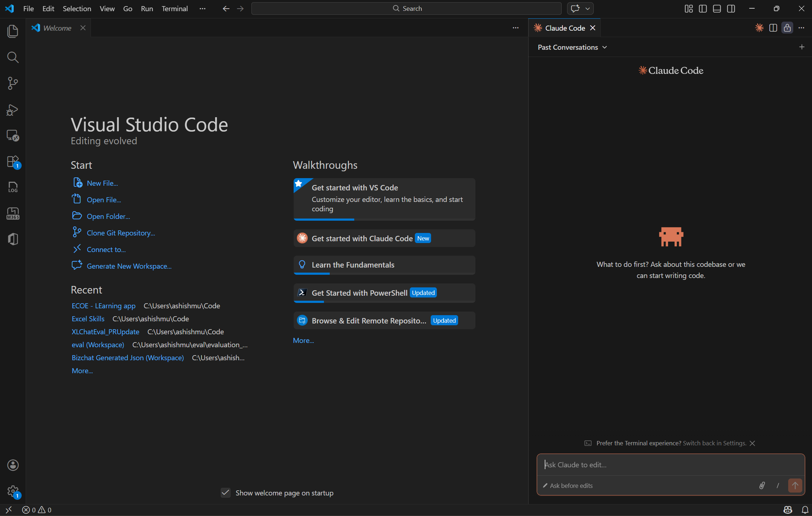Go back with the navigation arrow
The height and width of the screenshot is (516, 812).
(x=226, y=9)
